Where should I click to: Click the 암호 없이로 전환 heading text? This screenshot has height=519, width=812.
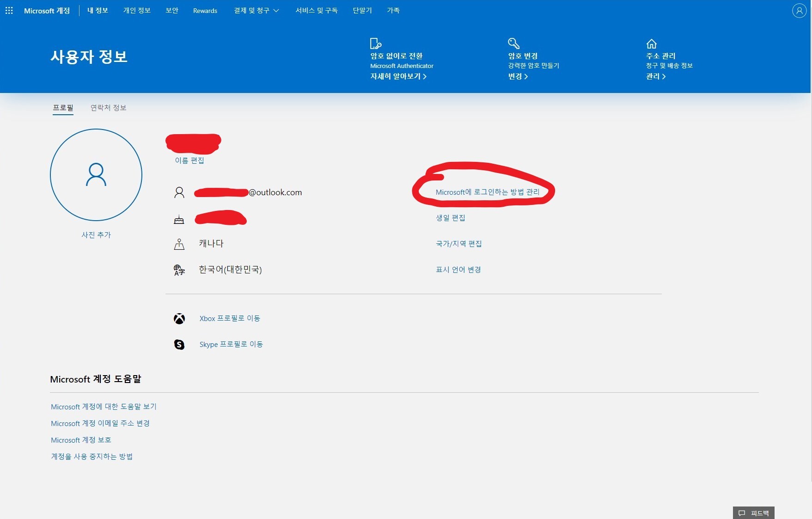coord(397,56)
